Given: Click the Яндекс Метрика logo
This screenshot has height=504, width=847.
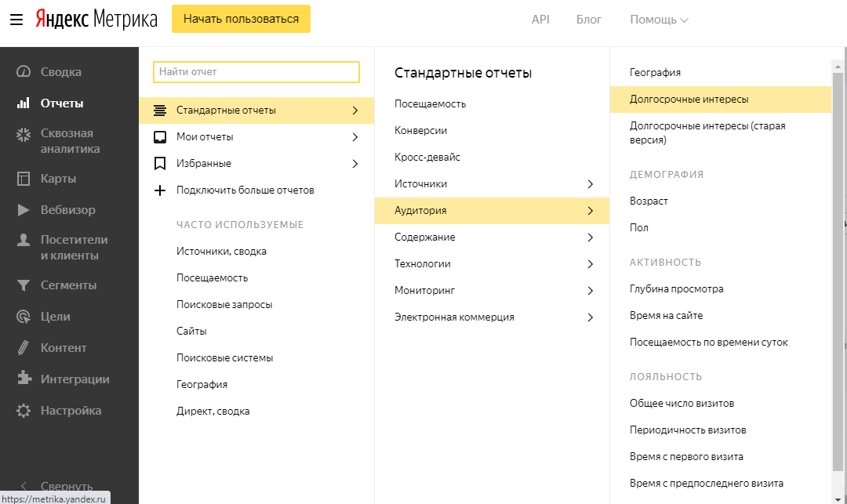Looking at the screenshot, I should (96, 19).
